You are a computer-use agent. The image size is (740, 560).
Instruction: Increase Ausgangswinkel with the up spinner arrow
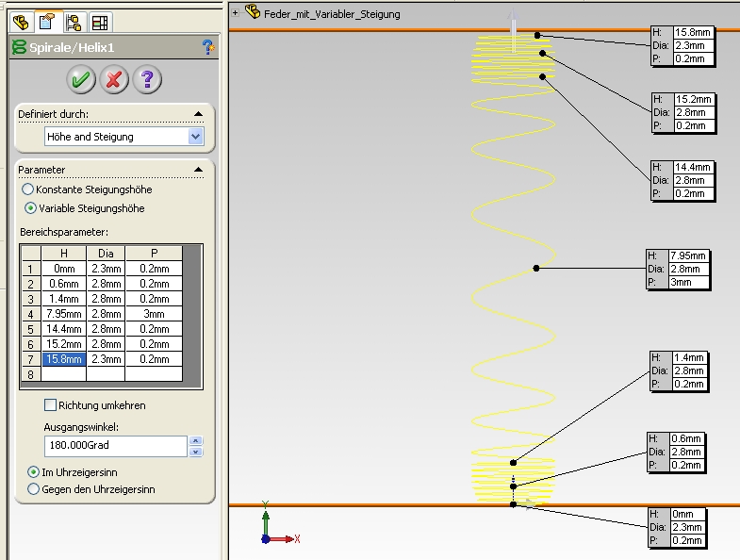coord(195,440)
